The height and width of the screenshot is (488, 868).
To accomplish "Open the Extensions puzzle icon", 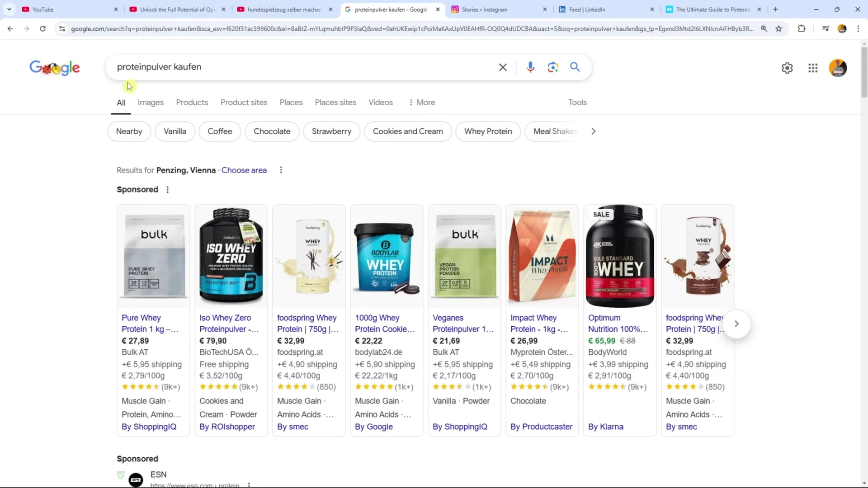I will (x=802, y=28).
